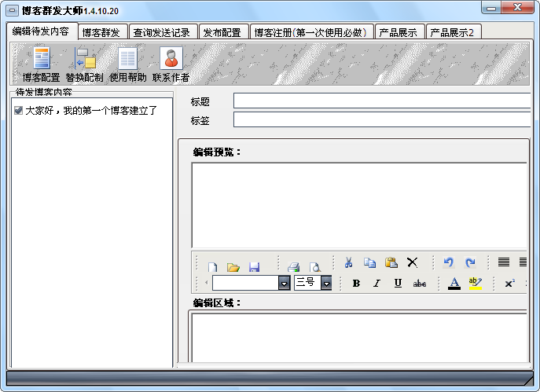Switch to the 发布配置 tab

click(222, 32)
